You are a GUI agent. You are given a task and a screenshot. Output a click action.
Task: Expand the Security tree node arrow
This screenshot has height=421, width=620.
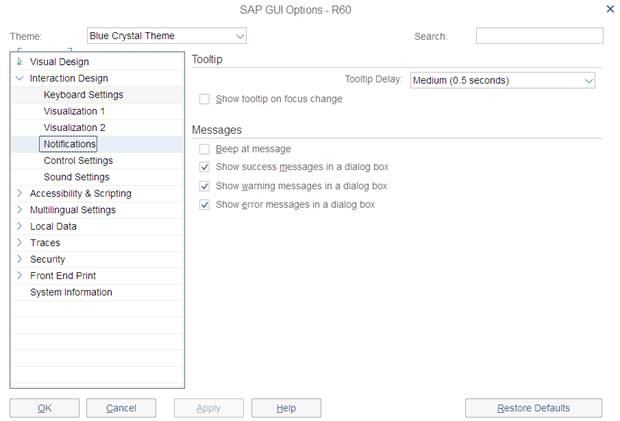tap(20, 259)
